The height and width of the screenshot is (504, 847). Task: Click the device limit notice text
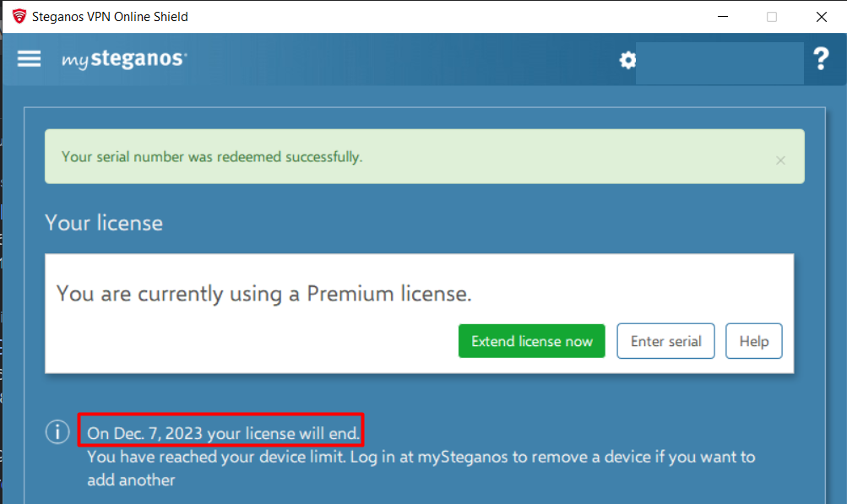point(421,469)
